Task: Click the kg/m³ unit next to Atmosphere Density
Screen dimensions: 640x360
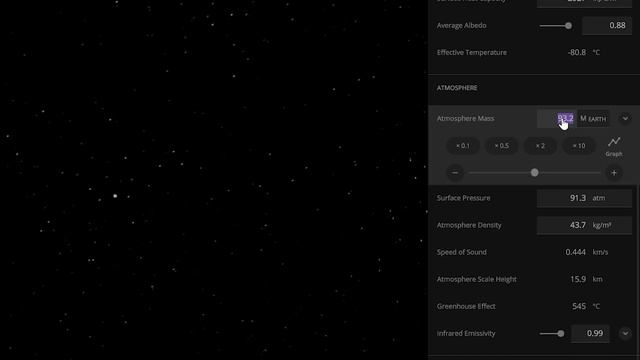Action: pyautogui.click(x=602, y=225)
